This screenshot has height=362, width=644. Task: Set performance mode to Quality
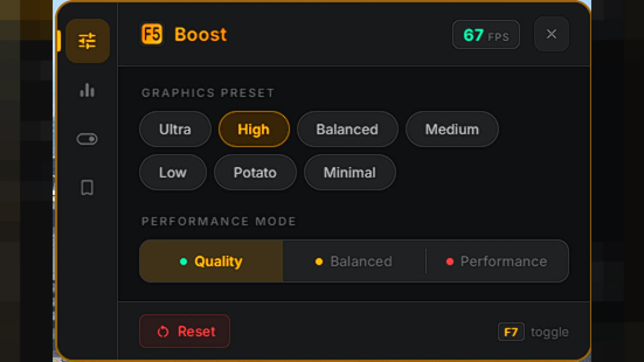pos(211,261)
